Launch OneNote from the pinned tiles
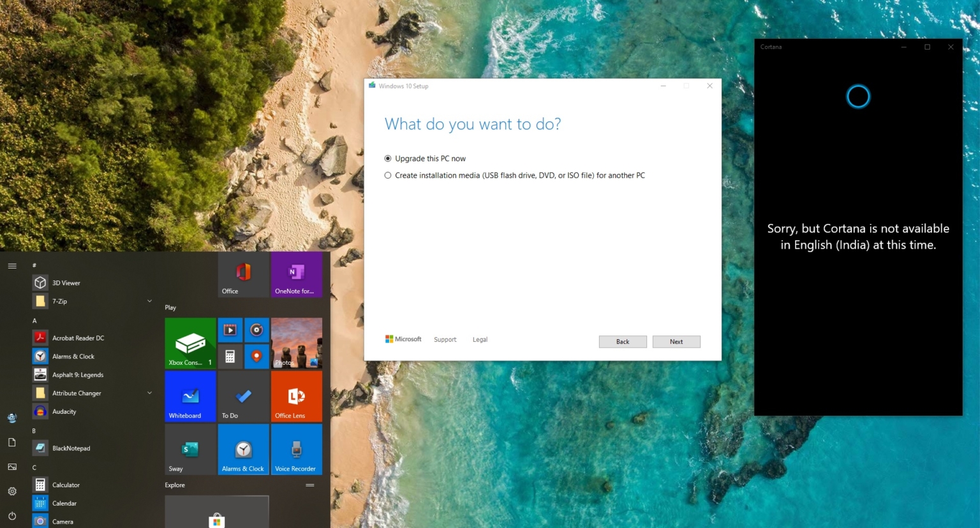 [296, 274]
